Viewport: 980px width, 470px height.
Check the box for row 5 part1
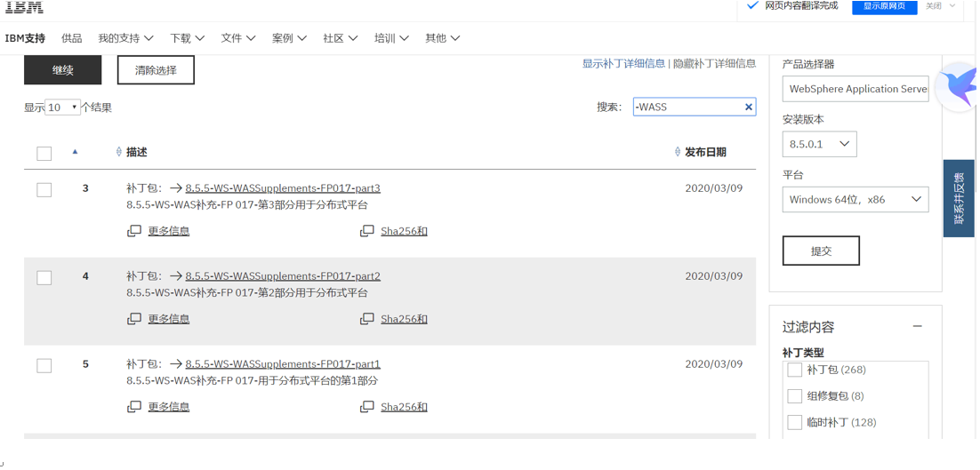pyautogui.click(x=44, y=366)
